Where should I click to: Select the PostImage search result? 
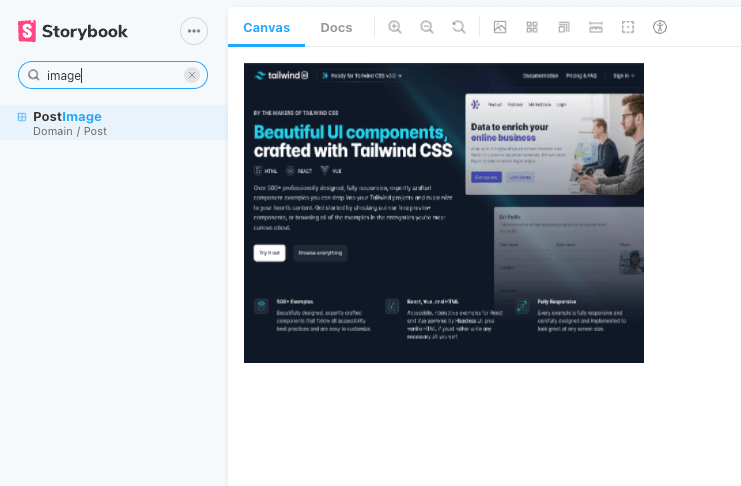pyautogui.click(x=67, y=117)
